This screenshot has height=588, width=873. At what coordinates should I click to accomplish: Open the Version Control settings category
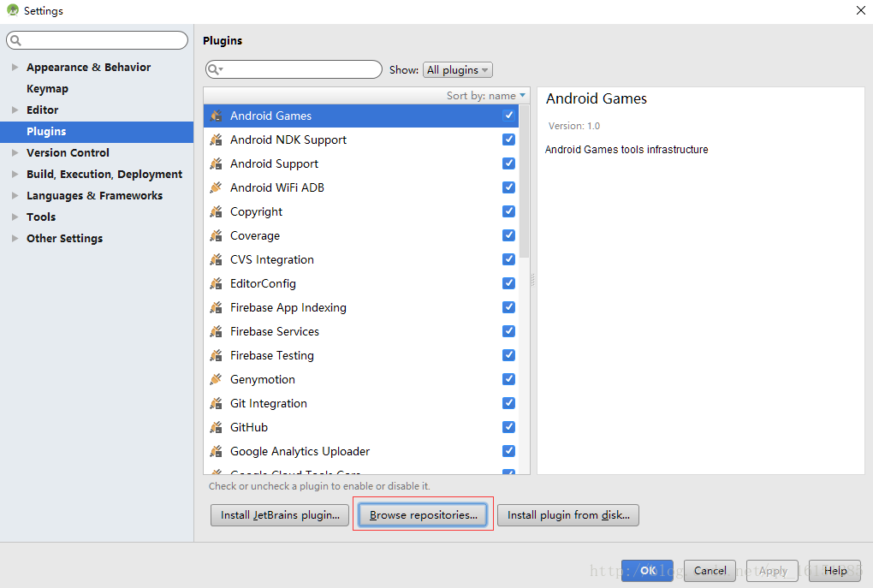(x=68, y=152)
